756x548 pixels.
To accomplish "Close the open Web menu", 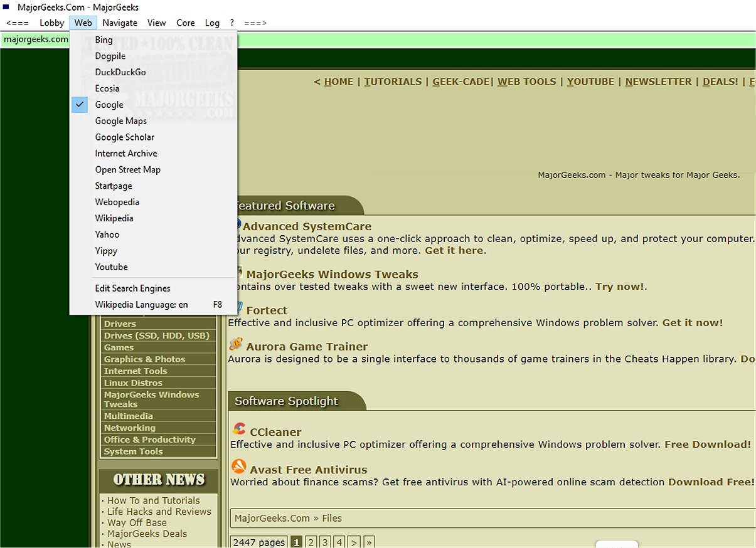I will tap(83, 23).
